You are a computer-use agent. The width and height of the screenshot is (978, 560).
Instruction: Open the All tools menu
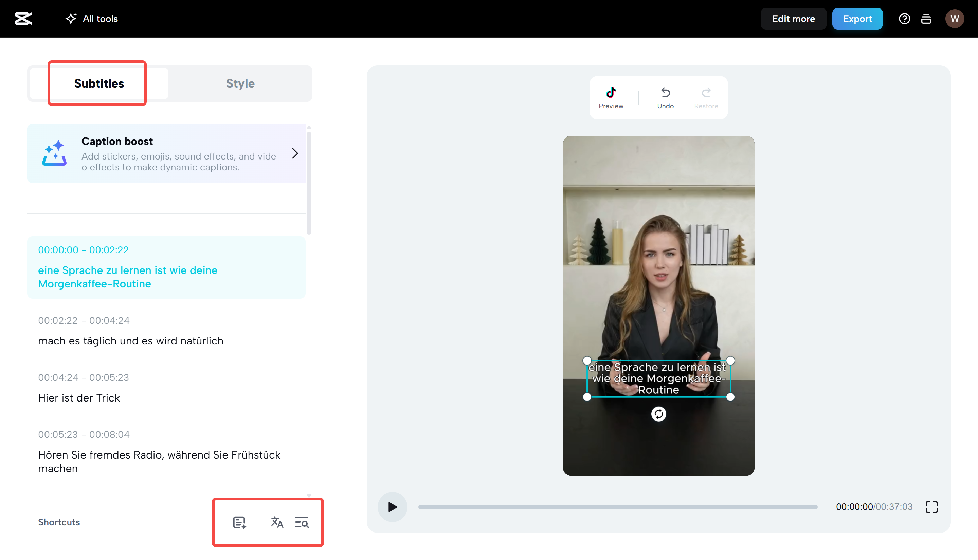tap(91, 18)
